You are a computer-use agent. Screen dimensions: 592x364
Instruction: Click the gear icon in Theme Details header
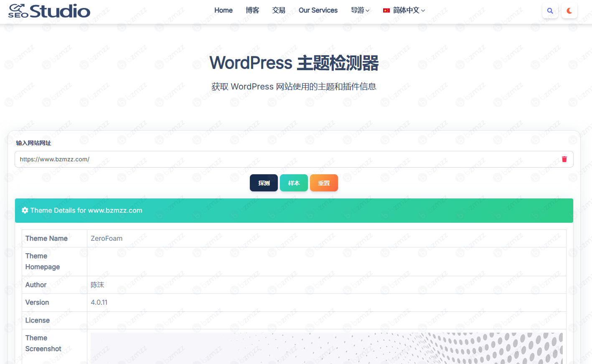25,210
